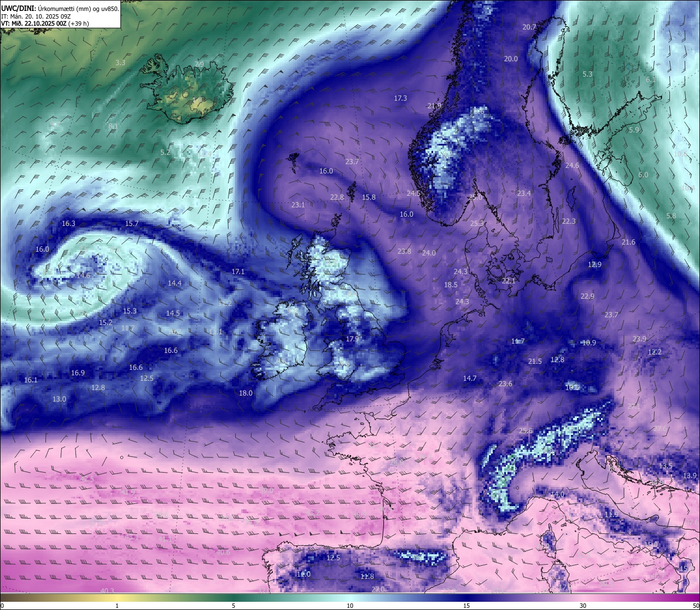Viewport: 700px width, 610px height.
Task: Click the colorbar tick label 10
Action: point(350,606)
